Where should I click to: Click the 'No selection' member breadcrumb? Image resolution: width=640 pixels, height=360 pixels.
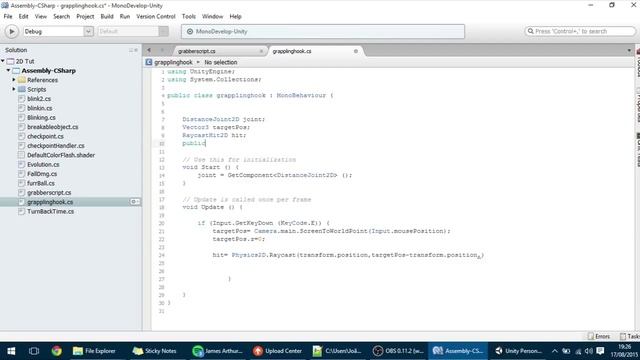tap(220, 62)
